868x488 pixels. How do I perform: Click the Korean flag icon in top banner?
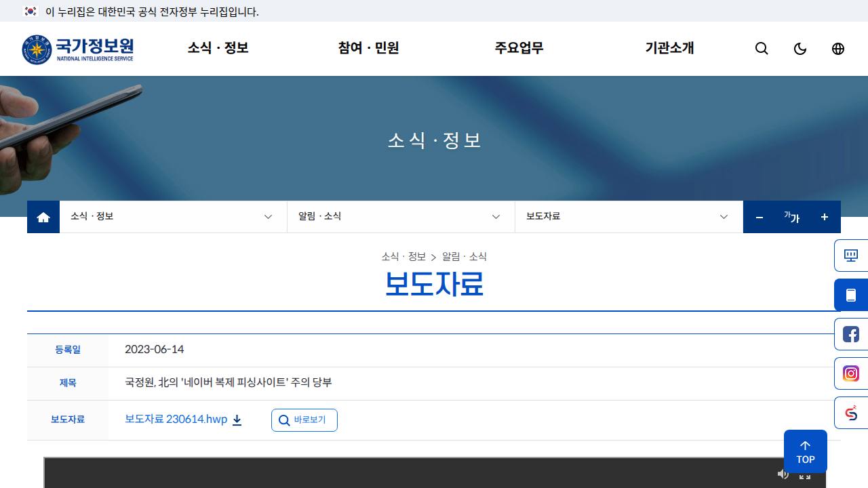[30, 12]
